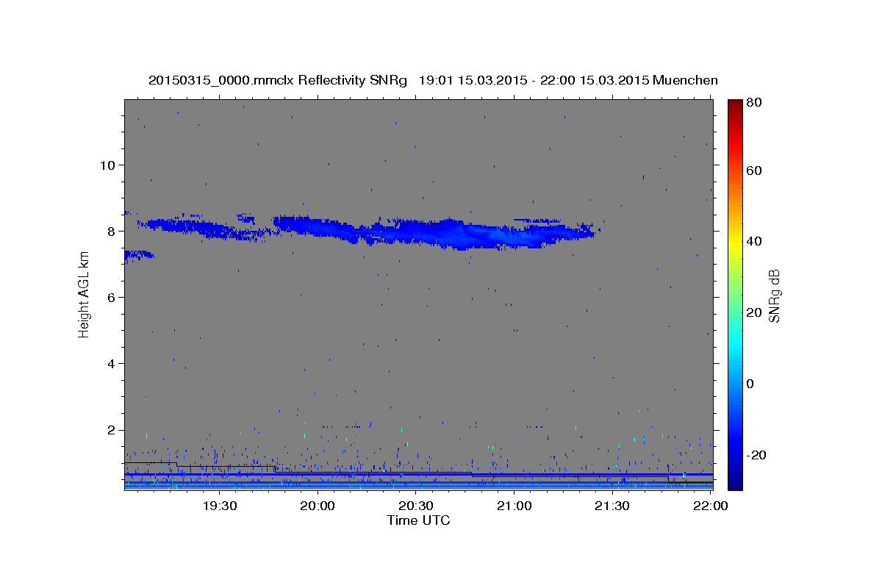Click the 22:00 time tick label
This screenshot has width=882, height=588.
coord(711,506)
